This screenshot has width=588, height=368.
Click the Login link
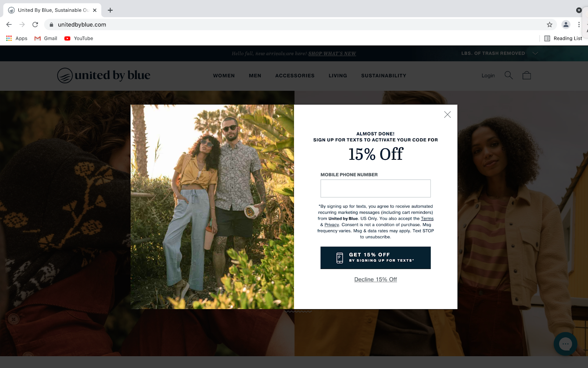[488, 75]
